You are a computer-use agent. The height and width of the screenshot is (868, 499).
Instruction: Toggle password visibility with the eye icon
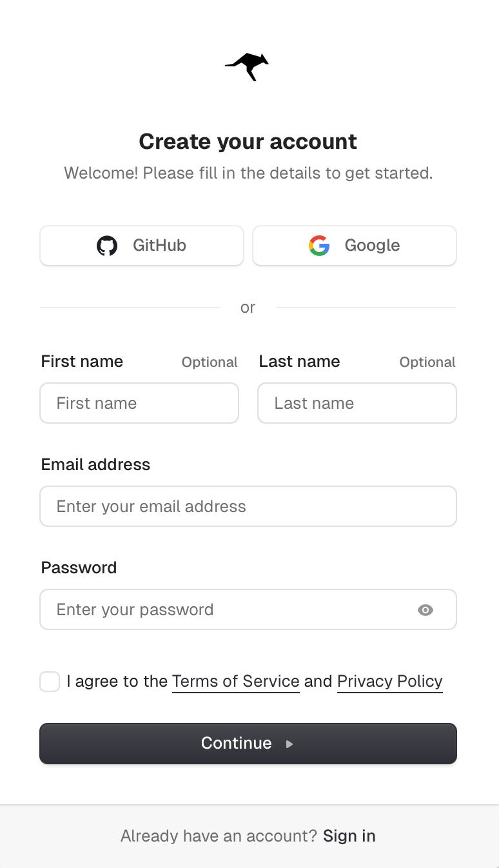pos(426,609)
